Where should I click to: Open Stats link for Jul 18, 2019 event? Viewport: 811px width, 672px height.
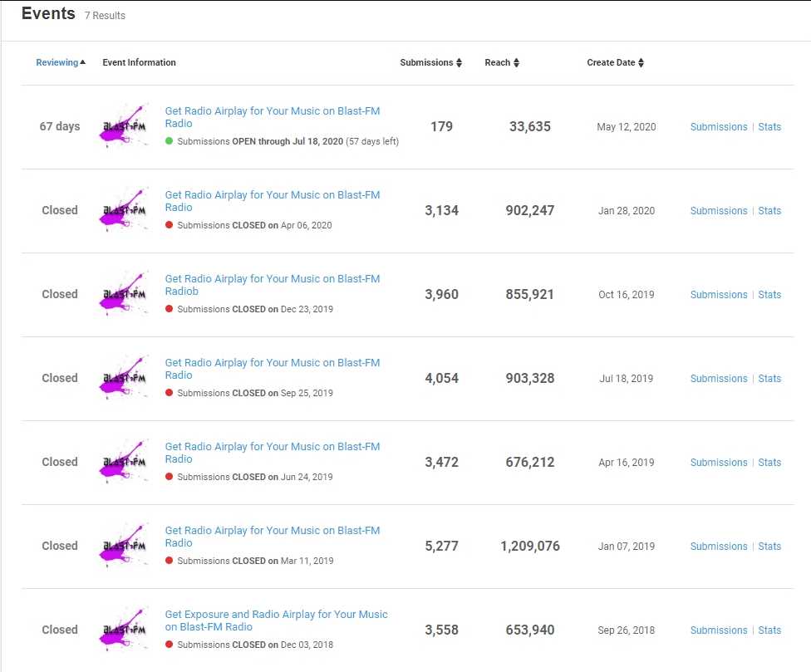click(769, 379)
